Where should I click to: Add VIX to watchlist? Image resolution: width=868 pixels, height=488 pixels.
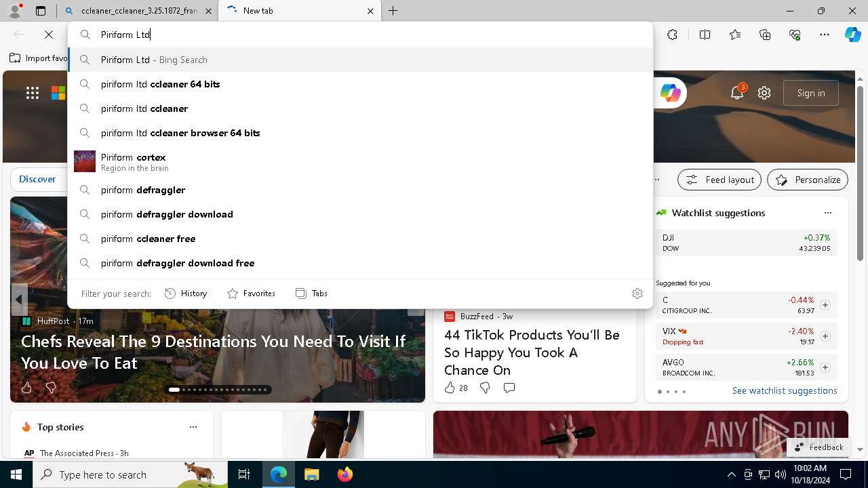pyautogui.click(x=825, y=336)
